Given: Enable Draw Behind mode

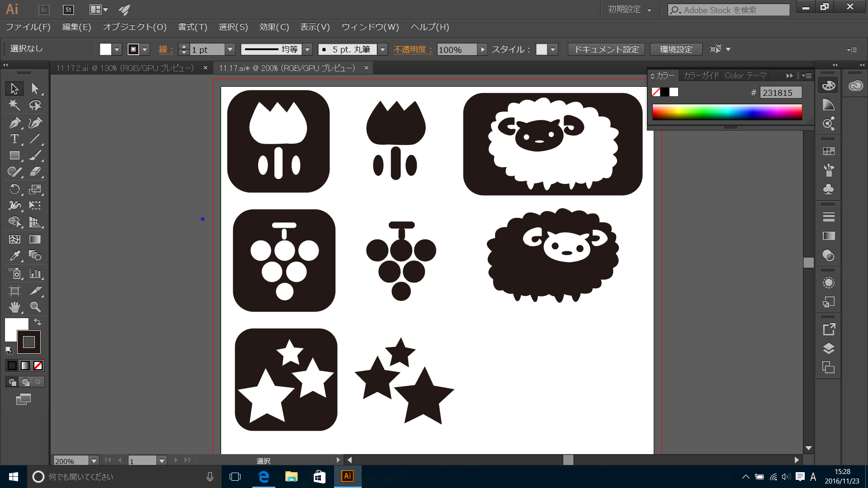Looking at the screenshot, I should pos(25,382).
